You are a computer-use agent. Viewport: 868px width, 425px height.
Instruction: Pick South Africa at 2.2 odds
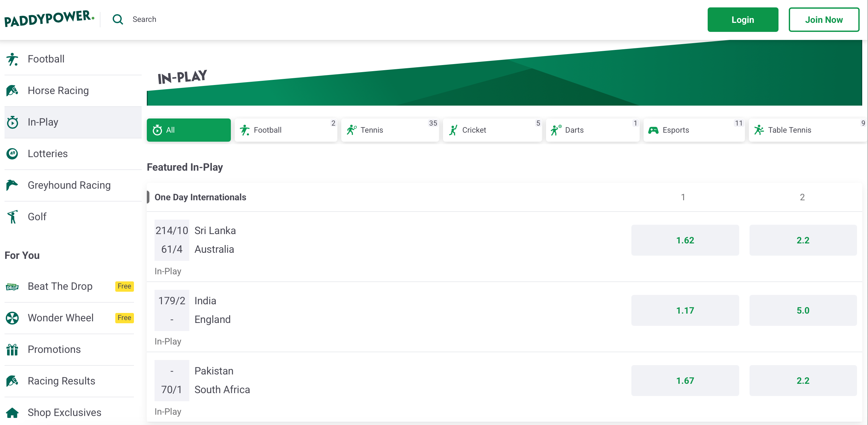(x=803, y=381)
